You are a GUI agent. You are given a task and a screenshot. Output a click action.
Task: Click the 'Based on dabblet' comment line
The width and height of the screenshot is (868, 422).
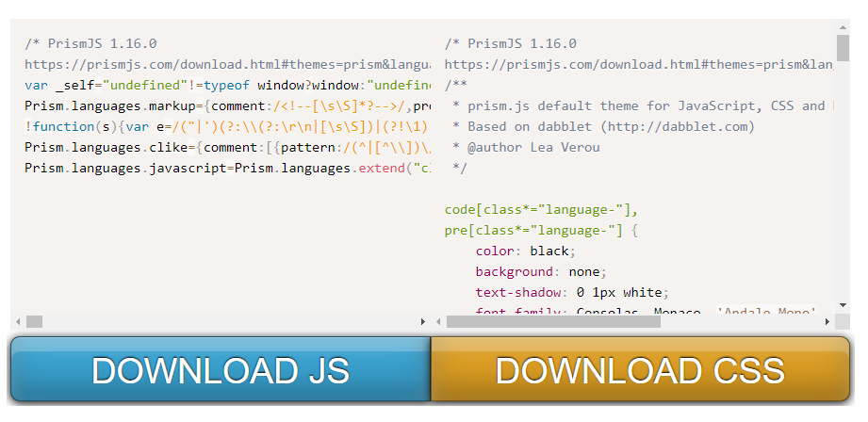603,126
